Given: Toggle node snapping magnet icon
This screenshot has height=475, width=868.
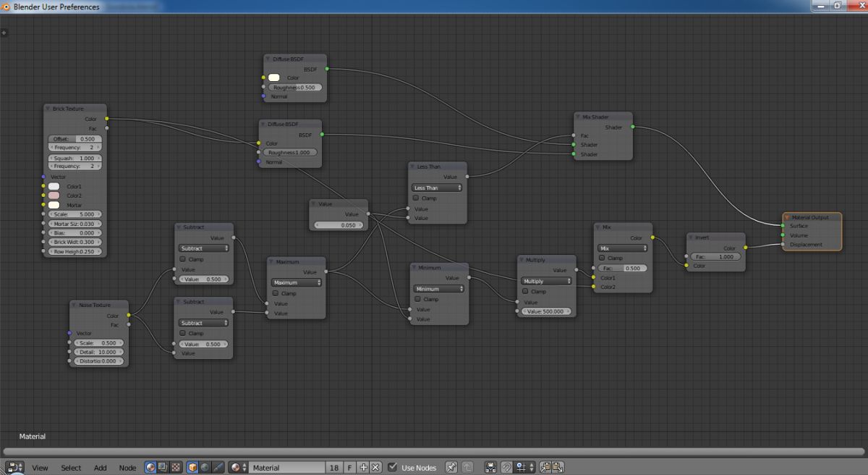Looking at the screenshot, I should (x=507, y=468).
